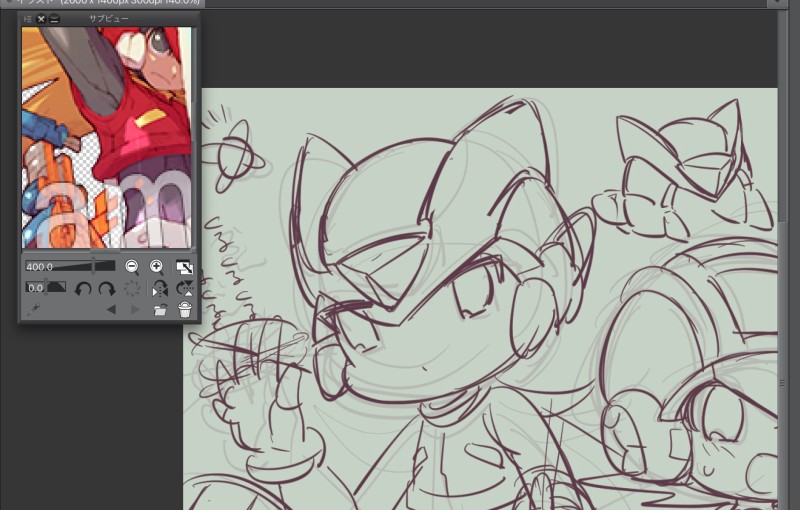Toggle the eyedropper auto-switch in Sub View
The height and width of the screenshot is (510, 800).
click(33, 310)
